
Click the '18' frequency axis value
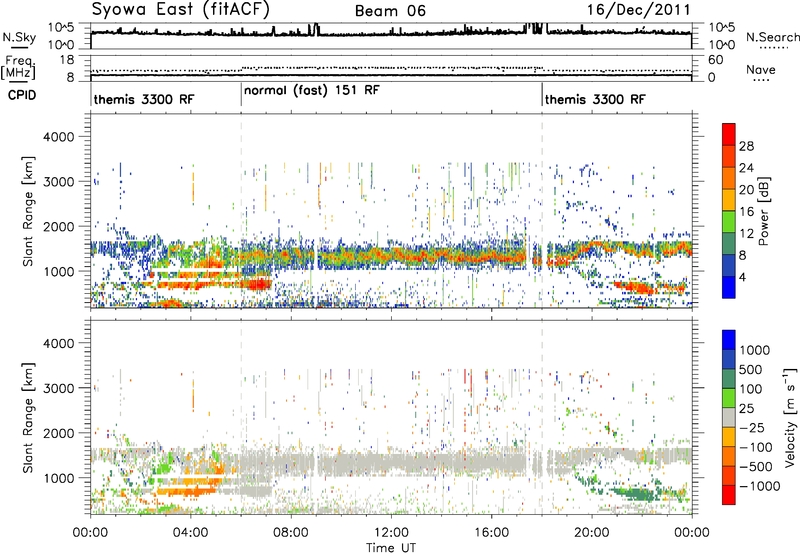pos(66,60)
